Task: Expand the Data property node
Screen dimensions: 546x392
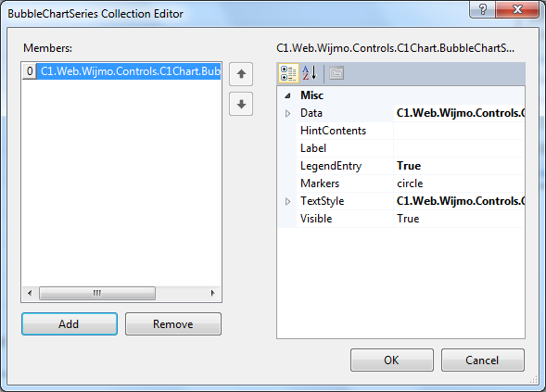Action: [x=287, y=113]
